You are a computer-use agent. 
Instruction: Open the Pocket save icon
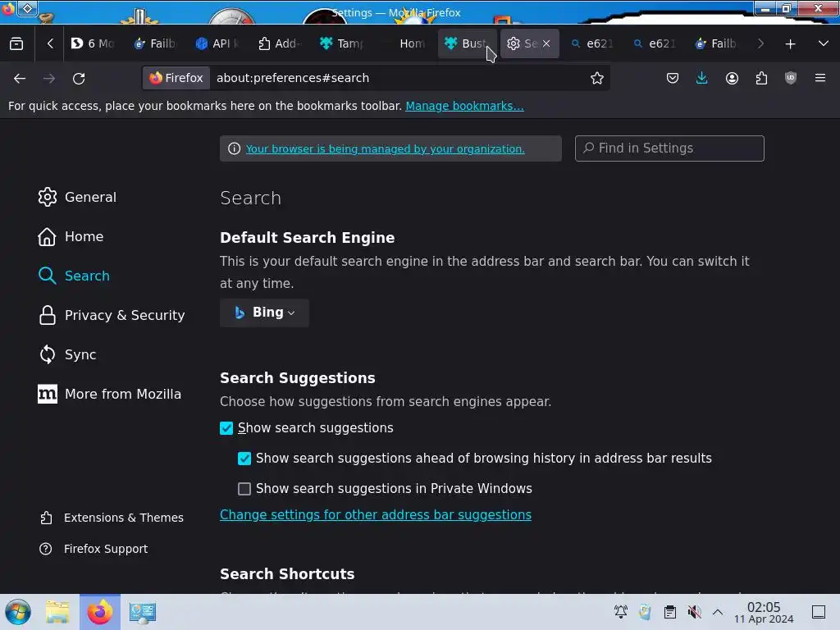coord(673,78)
